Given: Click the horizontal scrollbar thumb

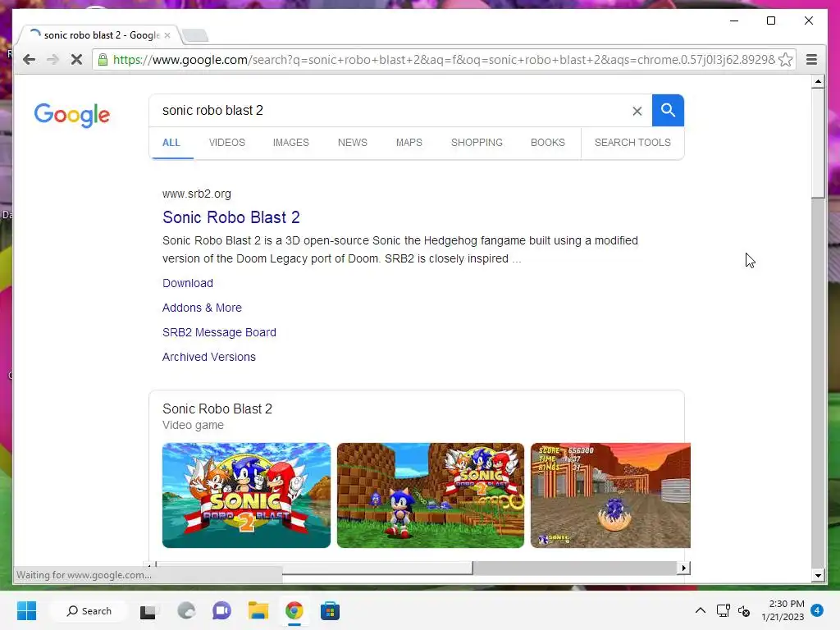Looking at the screenshot, I should [x=314, y=568].
